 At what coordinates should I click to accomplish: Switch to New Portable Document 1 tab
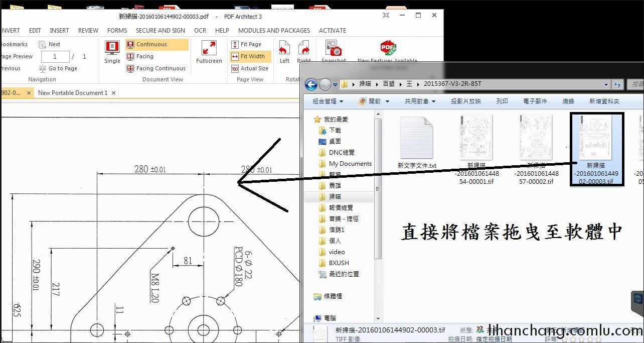click(73, 92)
